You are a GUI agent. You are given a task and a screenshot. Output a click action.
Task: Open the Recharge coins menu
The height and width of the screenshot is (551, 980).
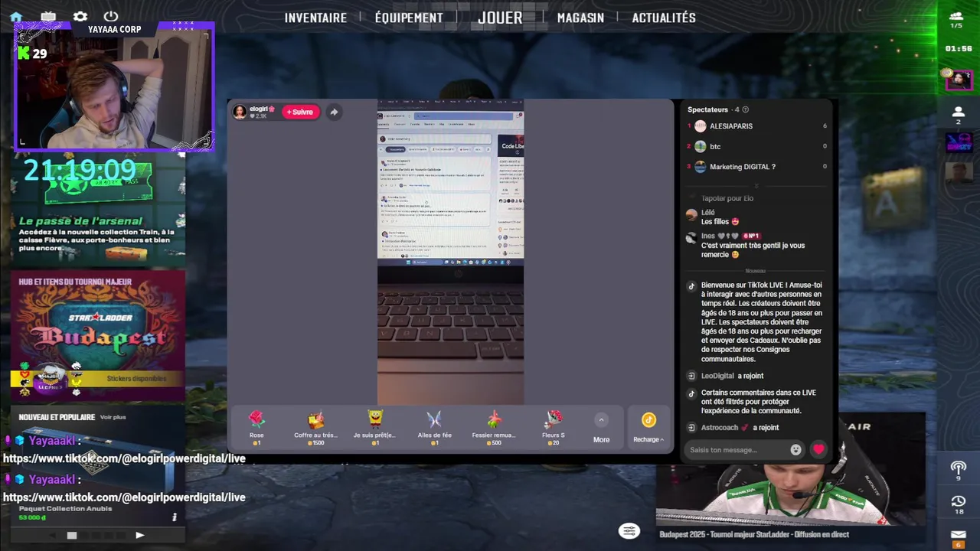[x=648, y=428]
